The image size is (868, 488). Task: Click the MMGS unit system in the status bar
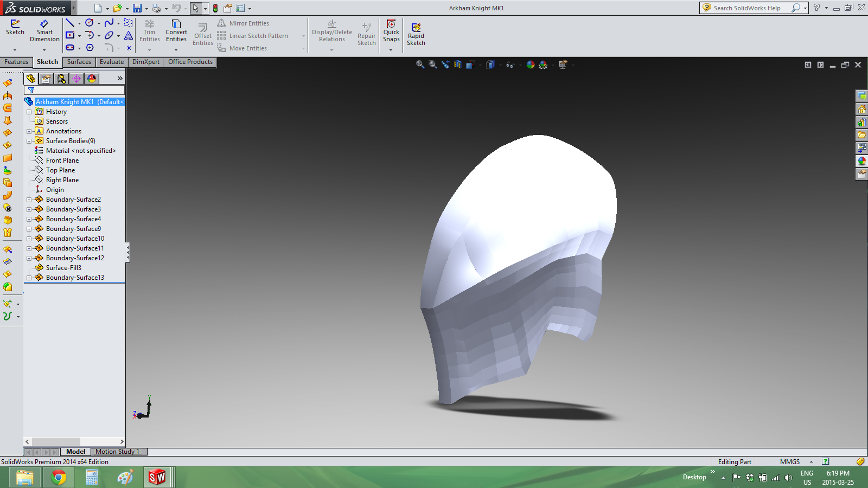[x=790, y=462]
